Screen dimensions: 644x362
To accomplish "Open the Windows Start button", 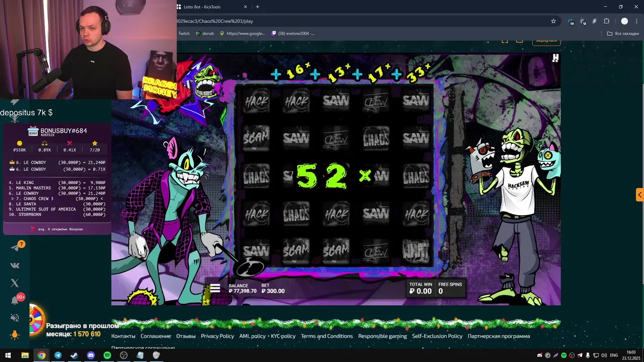I will (x=8, y=355).
